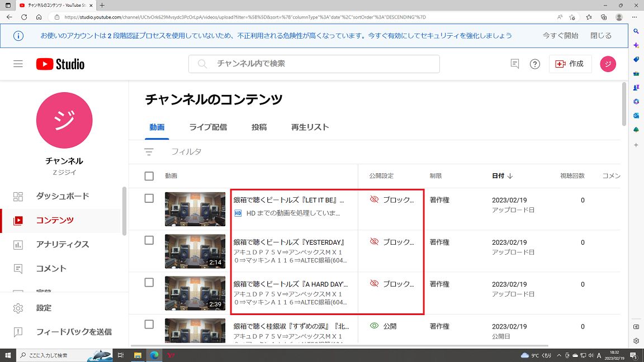Click 今すぐ開始 in the security banner
644x362 pixels.
point(560,36)
